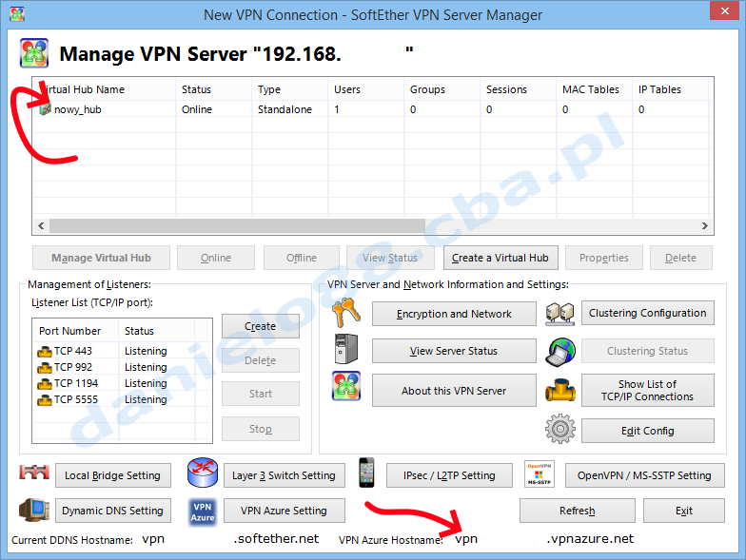Screen dimensions: 746x560
Task: Open Local Bridge Setting
Action: coord(113,475)
